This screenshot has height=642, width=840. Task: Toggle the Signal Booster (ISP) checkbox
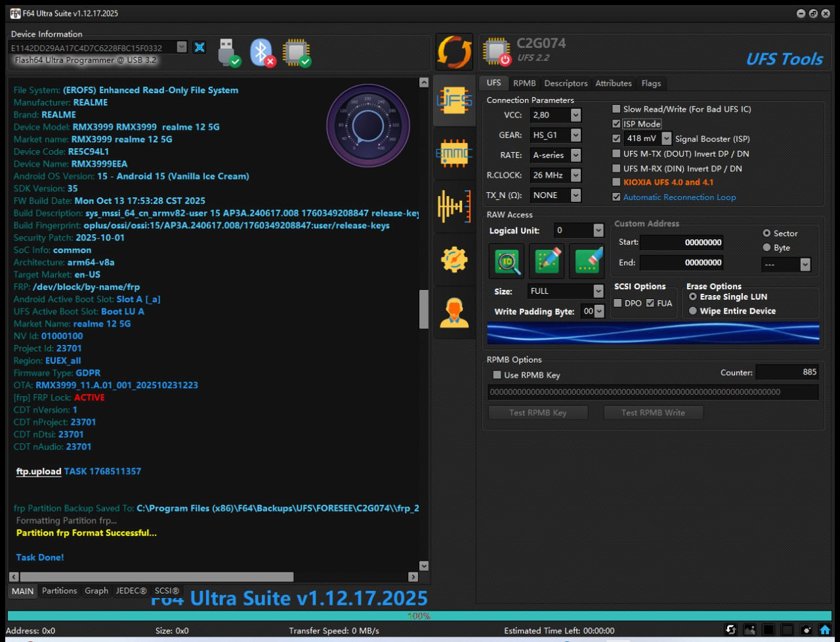pyautogui.click(x=616, y=138)
